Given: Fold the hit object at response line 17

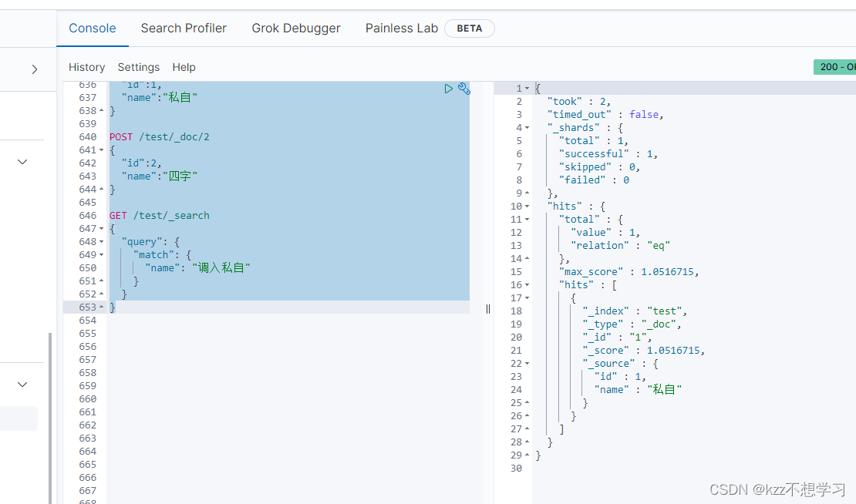Looking at the screenshot, I should [x=527, y=297].
